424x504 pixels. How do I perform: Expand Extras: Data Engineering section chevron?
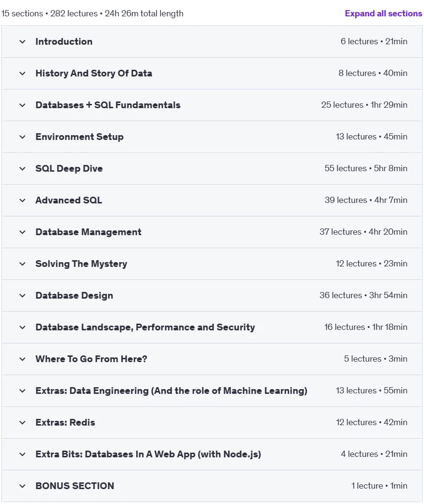point(22,391)
